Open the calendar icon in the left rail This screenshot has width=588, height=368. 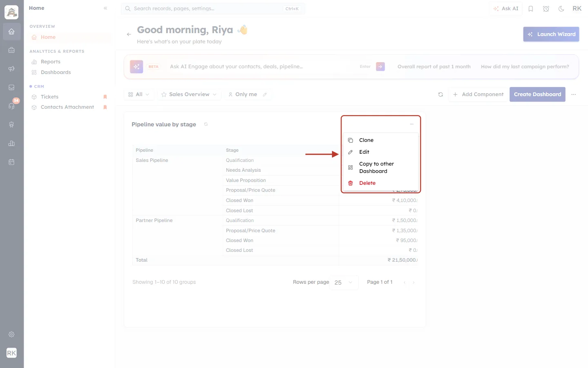click(x=11, y=162)
